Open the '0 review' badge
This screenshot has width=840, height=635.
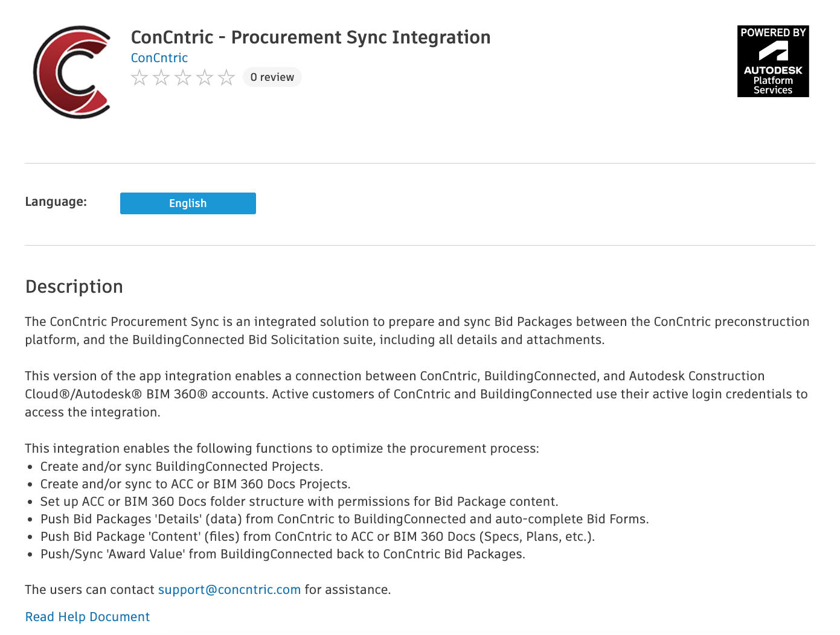(272, 77)
